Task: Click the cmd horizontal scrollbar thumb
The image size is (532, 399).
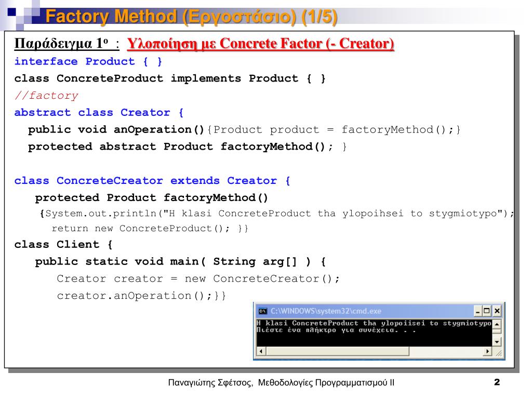Action: point(338,351)
